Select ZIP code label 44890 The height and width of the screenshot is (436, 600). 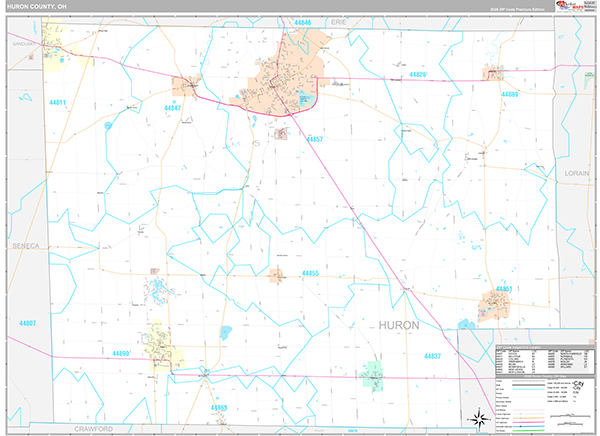[121, 353]
